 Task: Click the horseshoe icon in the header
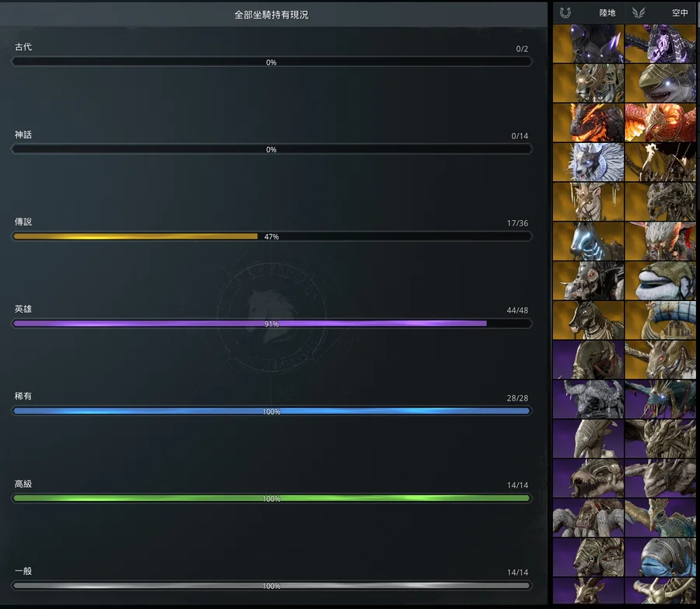(565, 12)
